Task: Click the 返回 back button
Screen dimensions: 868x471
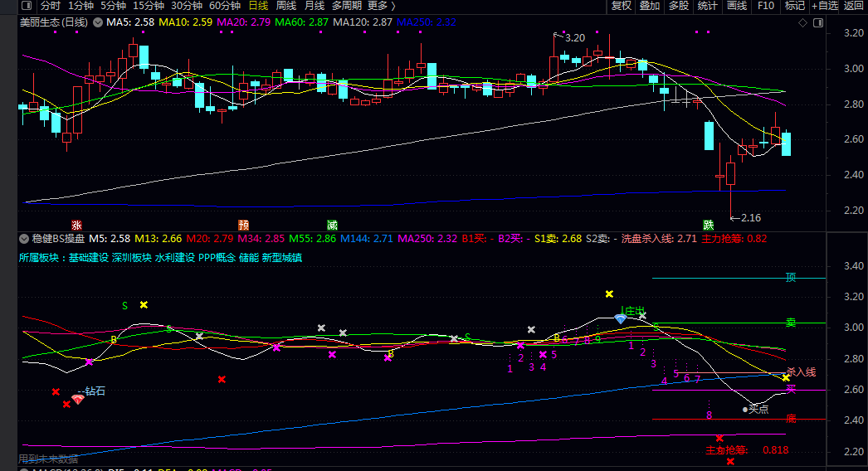Action: [x=854, y=6]
